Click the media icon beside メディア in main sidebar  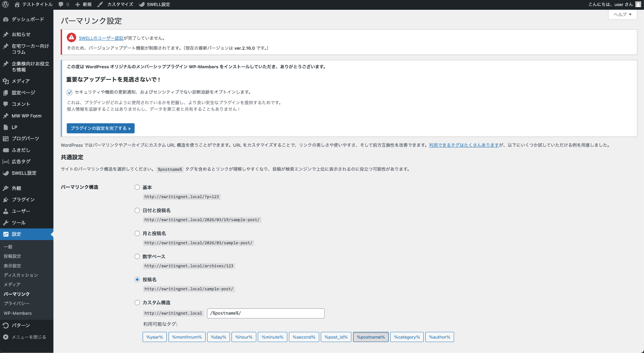[x=6, y=81]
